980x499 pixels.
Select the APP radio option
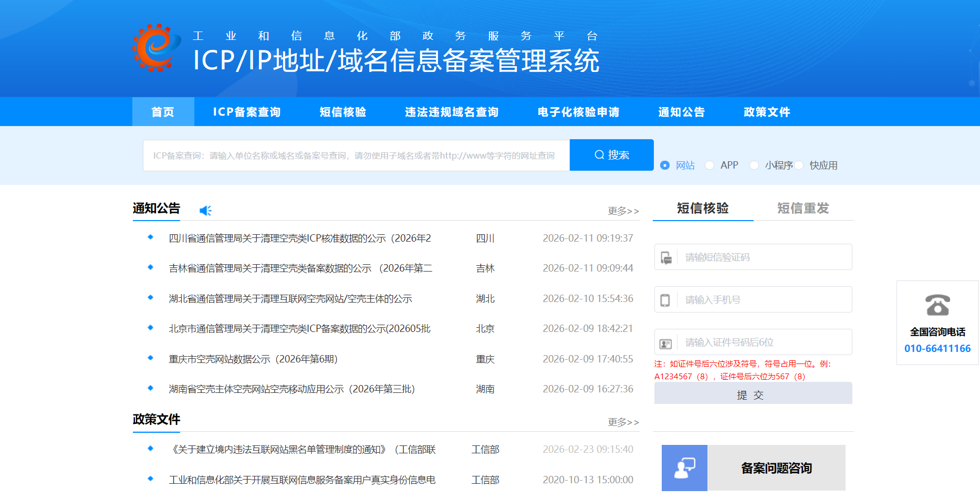point(710,165)
